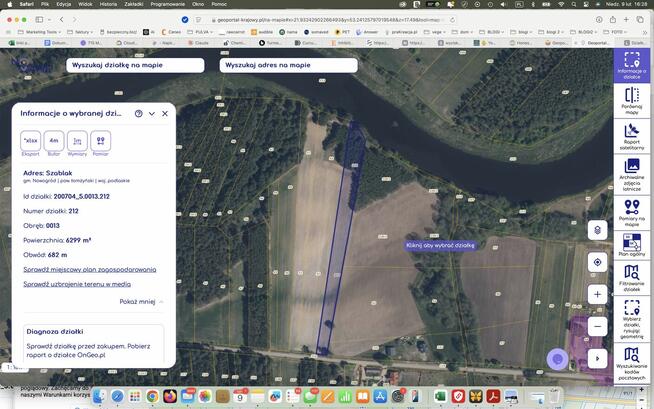Screen dimensions: 654x409
Task: Open the Raport szkieletowy tool
Action: [631, 136]
